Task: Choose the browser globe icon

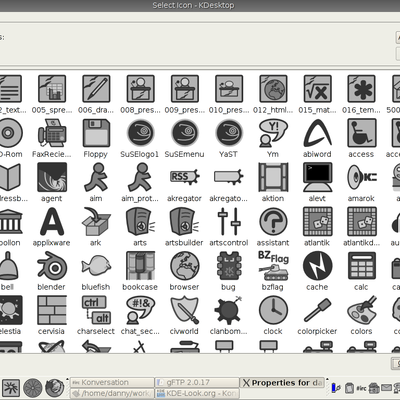Action: pyautogui.click(x=185, y=266)
